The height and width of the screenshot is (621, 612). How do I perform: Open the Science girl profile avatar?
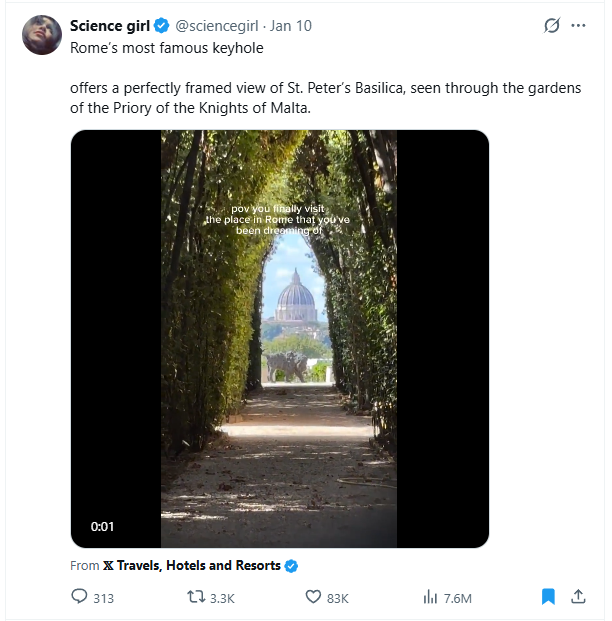pos(42,35)
